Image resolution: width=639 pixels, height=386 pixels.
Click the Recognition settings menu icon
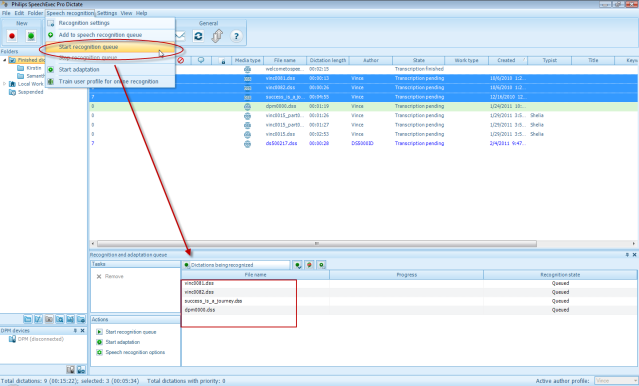[51, 23]
